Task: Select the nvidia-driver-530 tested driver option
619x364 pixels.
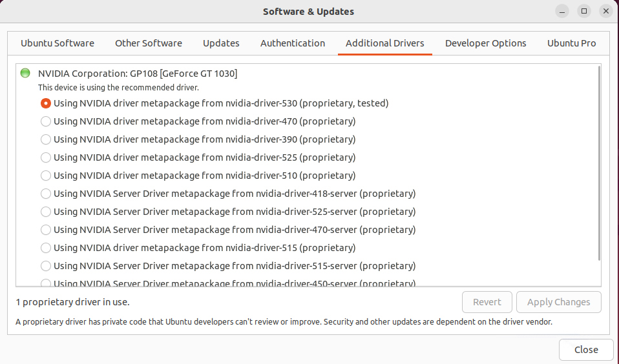Action: [46, 103]
